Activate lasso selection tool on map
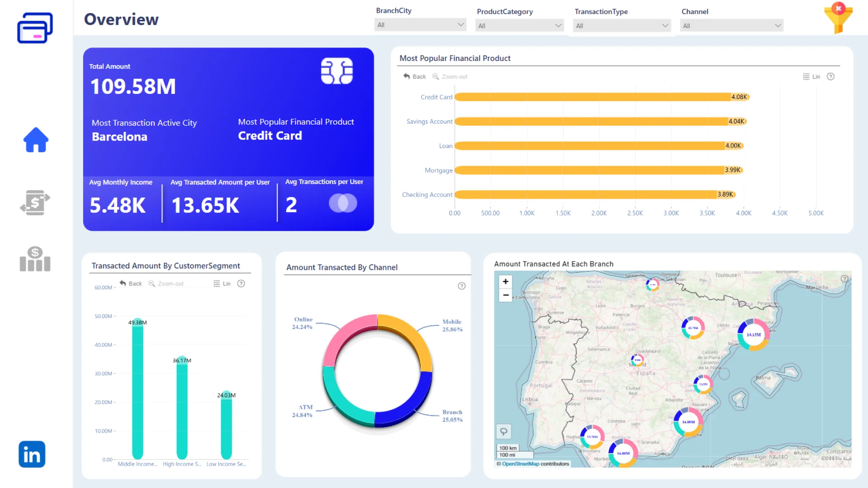The width and height of the screenshot is (868, 488). pyautogui.click(x=503, y=432)
